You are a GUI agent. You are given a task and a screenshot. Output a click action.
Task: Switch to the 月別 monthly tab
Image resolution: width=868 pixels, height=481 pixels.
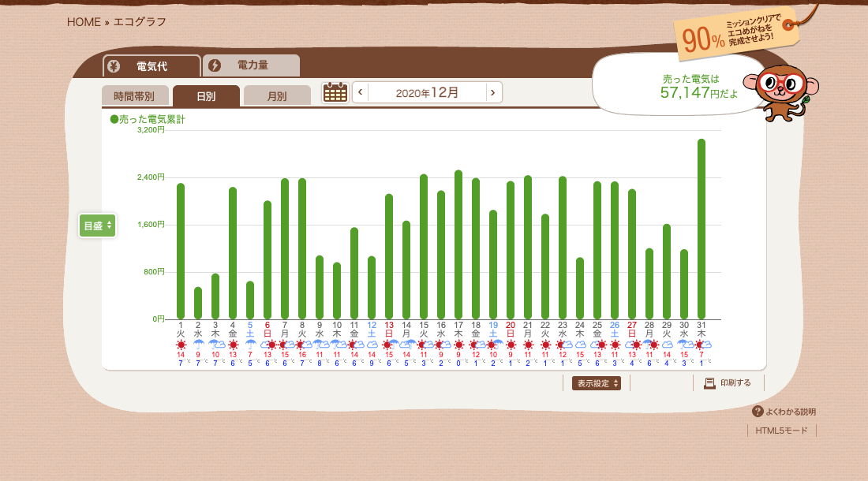[x=277, y=96]
